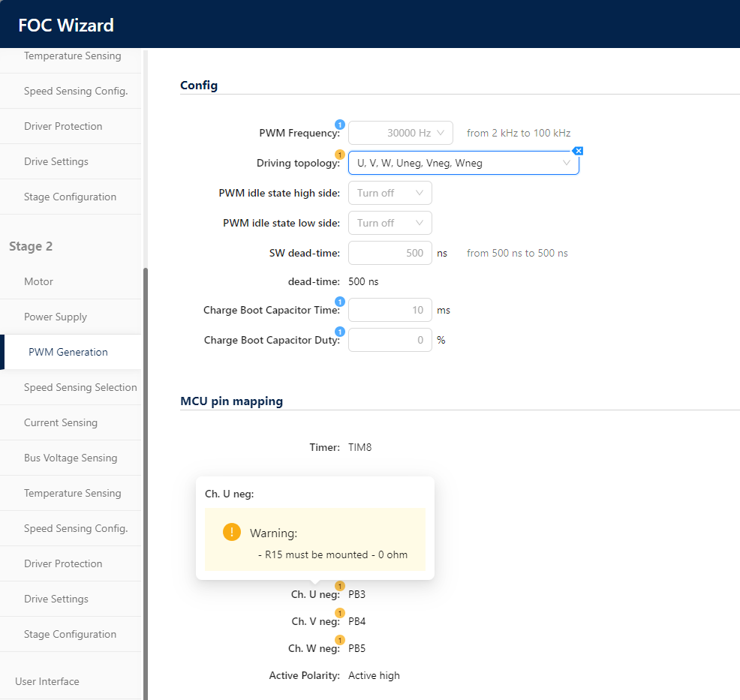This screenshot has height=700, width=740.
Task: Click the orange warning badge on Ch. W neg
Action: pyautogui.click(x=339, y=640)
